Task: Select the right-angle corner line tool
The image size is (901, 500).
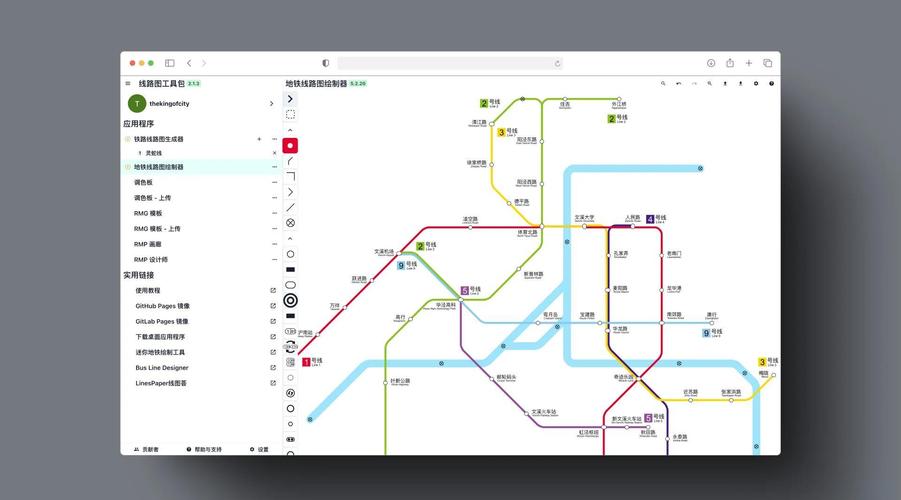Action: pyautogui.click(x=290, y=176)
